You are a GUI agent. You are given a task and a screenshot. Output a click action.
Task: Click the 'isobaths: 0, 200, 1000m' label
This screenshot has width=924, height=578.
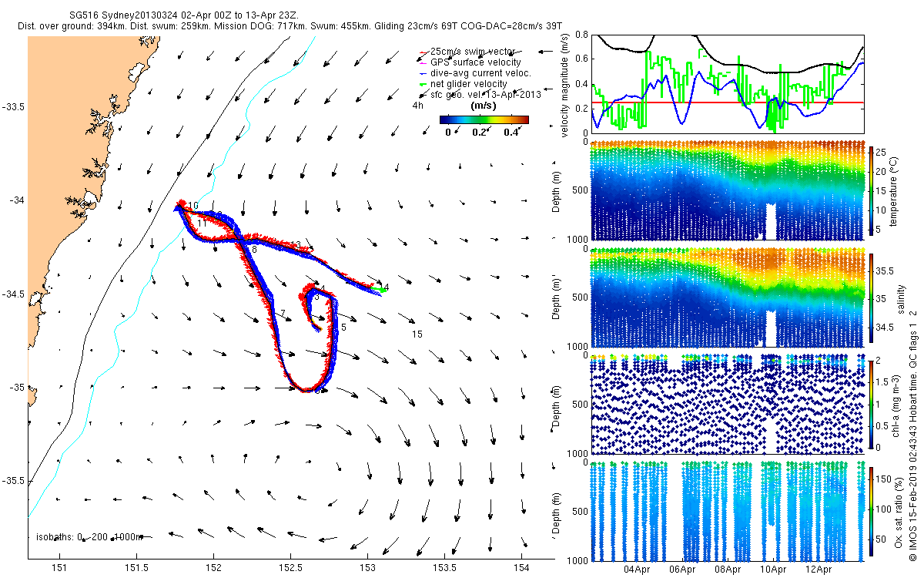point(90,536)
